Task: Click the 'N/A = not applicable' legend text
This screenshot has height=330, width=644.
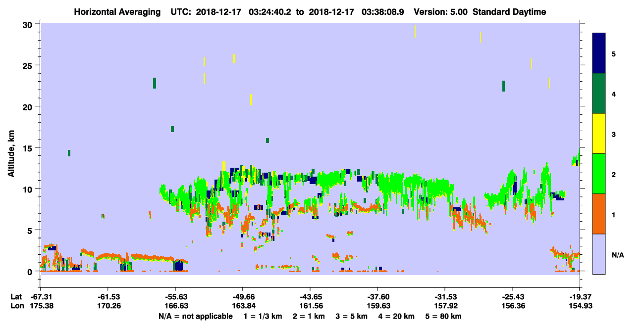Action: click(x=195, y=316)
